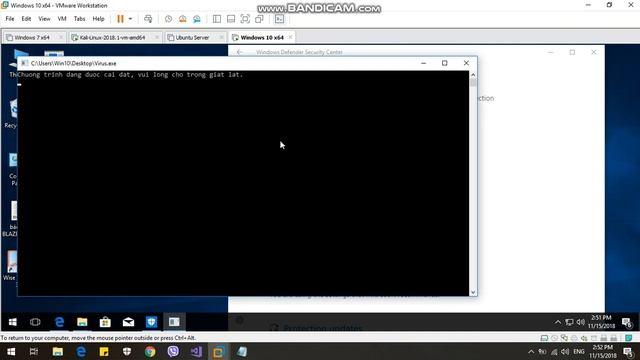Show the console view toolbar icon
This screenshot has height=360, width=640.
[279, 19]
